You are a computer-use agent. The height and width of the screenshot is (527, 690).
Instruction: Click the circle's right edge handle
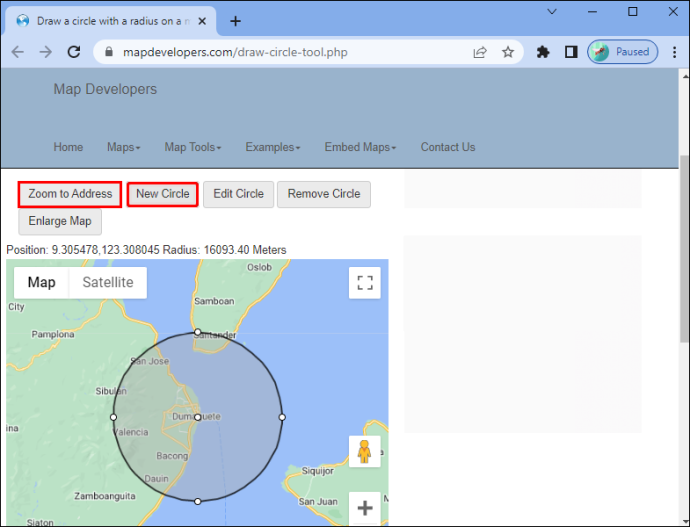click(282, 417)
